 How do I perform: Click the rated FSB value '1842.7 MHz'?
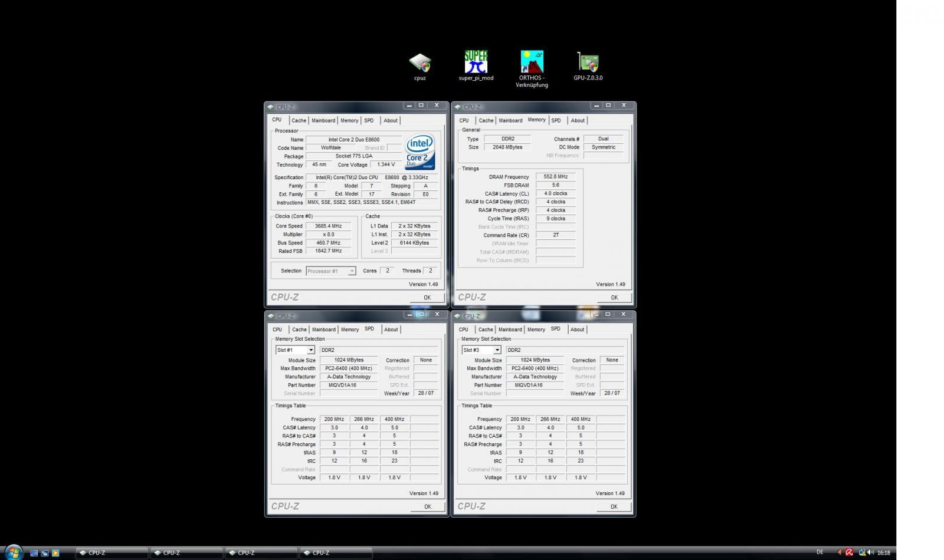(329, 251)
